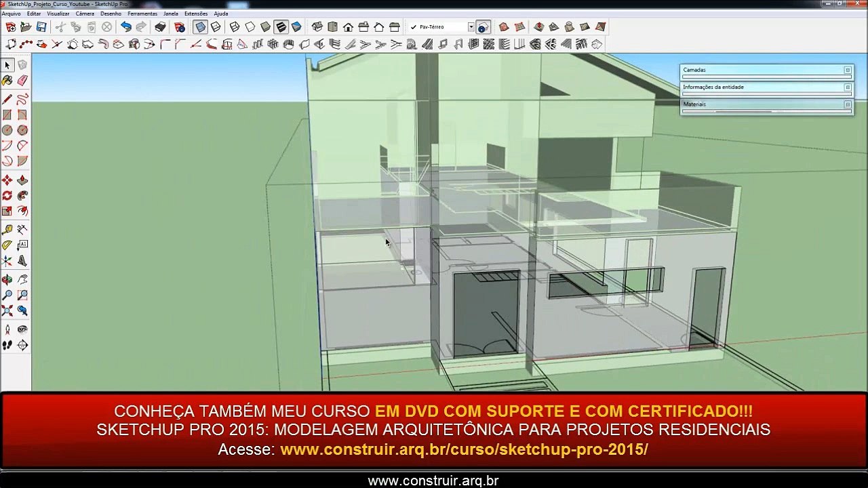This screenshot has height=488, width=868.
Task: Open the Extensões menu
Action: 197,14
